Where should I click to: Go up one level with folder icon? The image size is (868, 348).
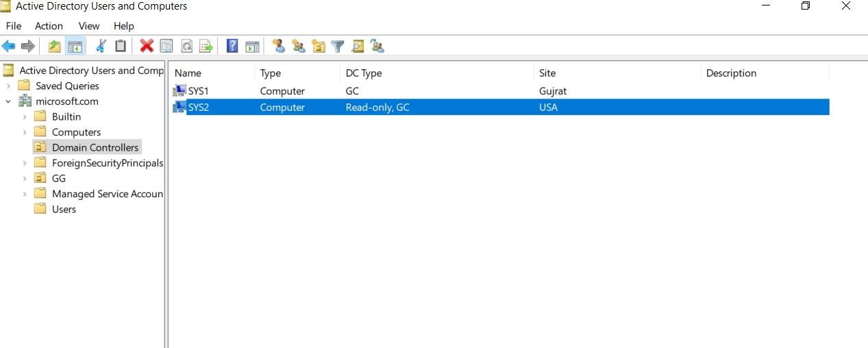point(54,47)
